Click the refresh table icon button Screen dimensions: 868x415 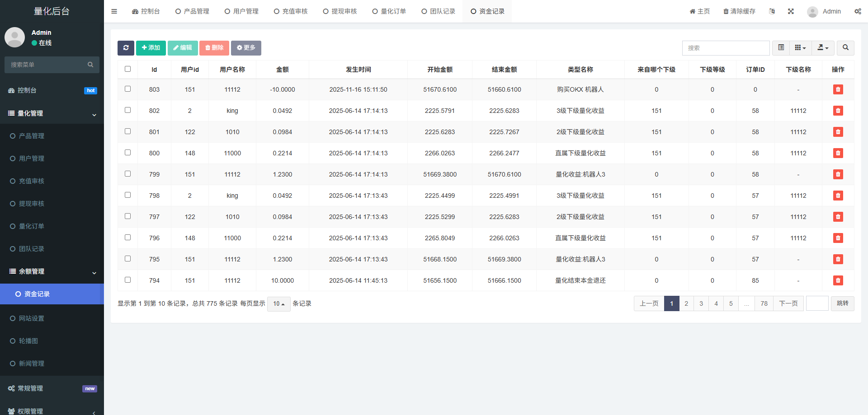[x=126, y=48]
